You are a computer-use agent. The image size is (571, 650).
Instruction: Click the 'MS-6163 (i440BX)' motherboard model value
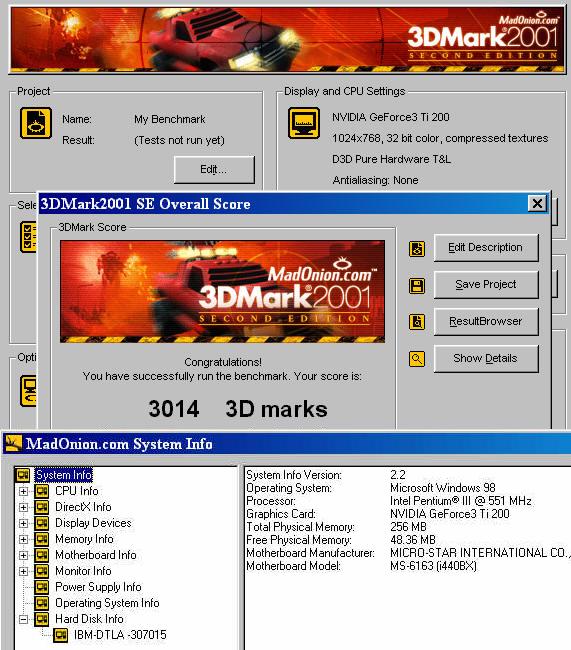[x=433, y=566]
